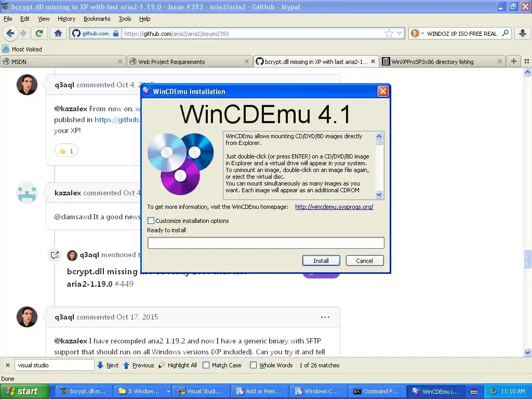Click the padlock site security icon
Image resolution: width=532 pixels, height=399 pixels.
tap(116, 33)
